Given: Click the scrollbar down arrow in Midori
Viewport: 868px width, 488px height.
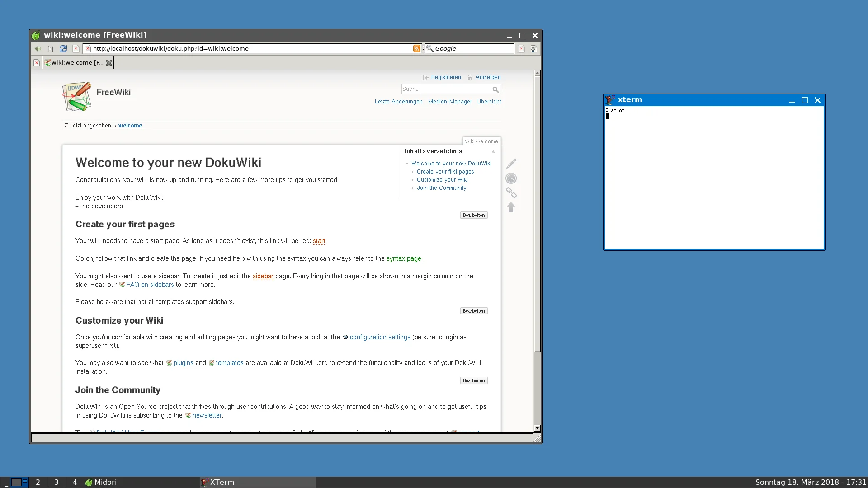Looking at the screenshot, I should pos(537,428).
